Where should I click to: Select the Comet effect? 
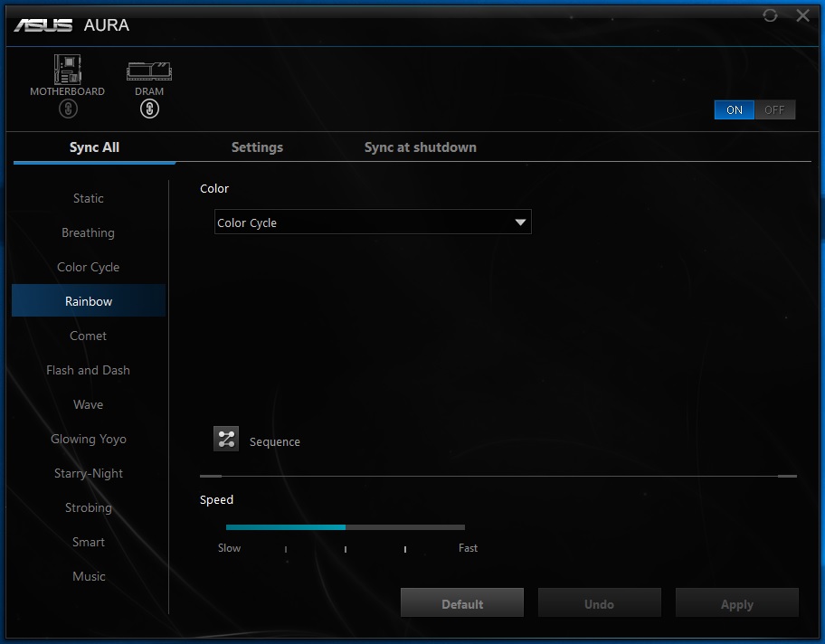coord(89,336)
